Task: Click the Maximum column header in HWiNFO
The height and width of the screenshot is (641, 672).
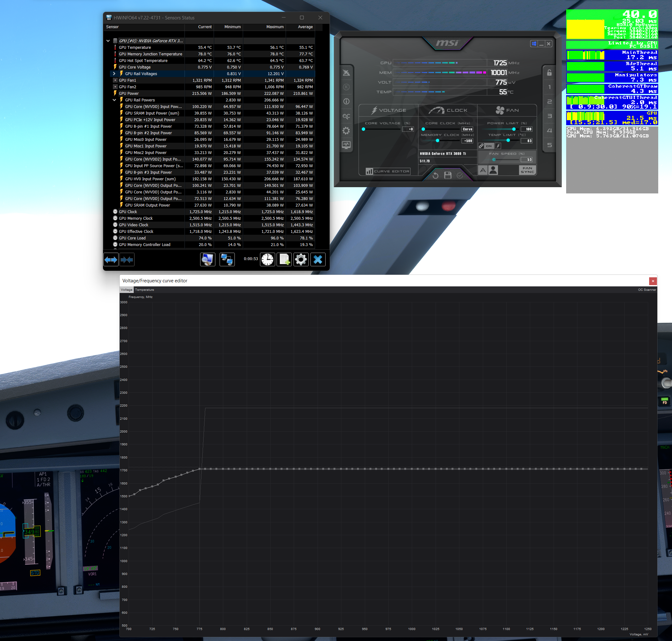Action: 264,27
